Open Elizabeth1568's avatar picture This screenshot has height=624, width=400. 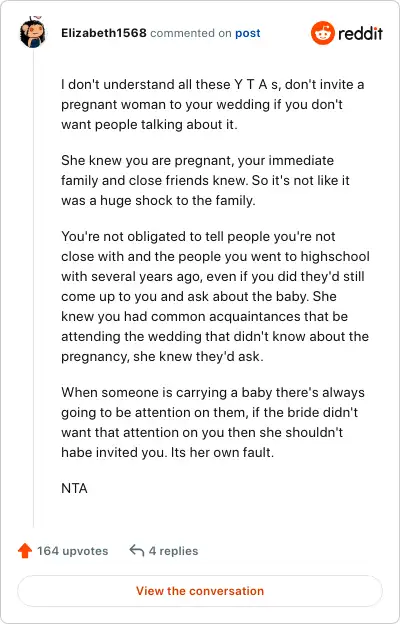pyautogui.click(x=32, y=33)
